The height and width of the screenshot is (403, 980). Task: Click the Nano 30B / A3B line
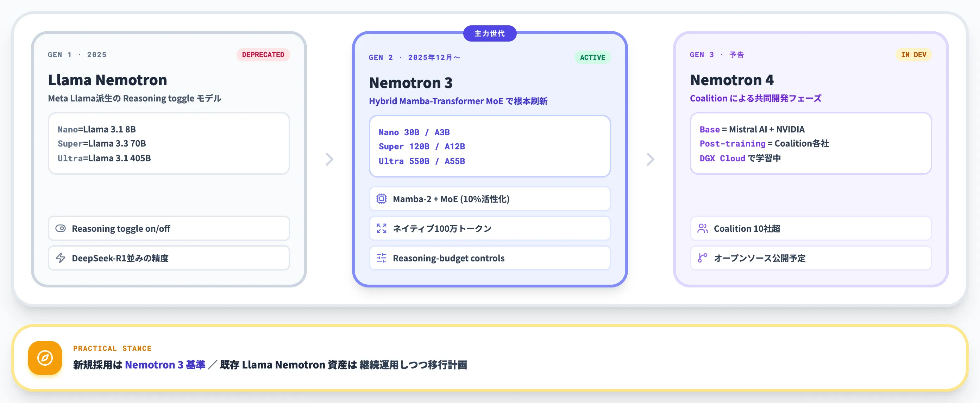(414, 132)
